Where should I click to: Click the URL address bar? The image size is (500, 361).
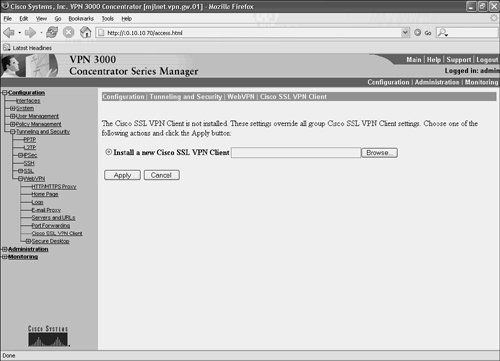click(248, 33)
